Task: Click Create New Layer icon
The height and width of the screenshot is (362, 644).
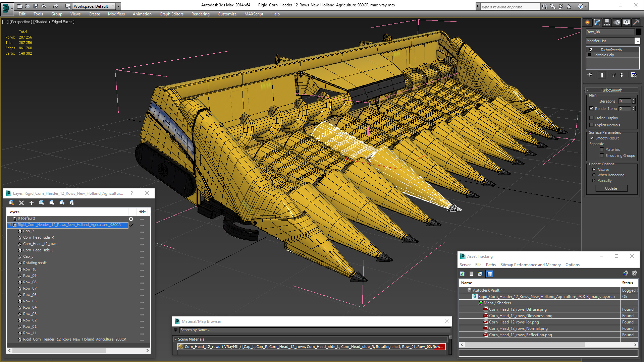Action: (x=11, y=203)
